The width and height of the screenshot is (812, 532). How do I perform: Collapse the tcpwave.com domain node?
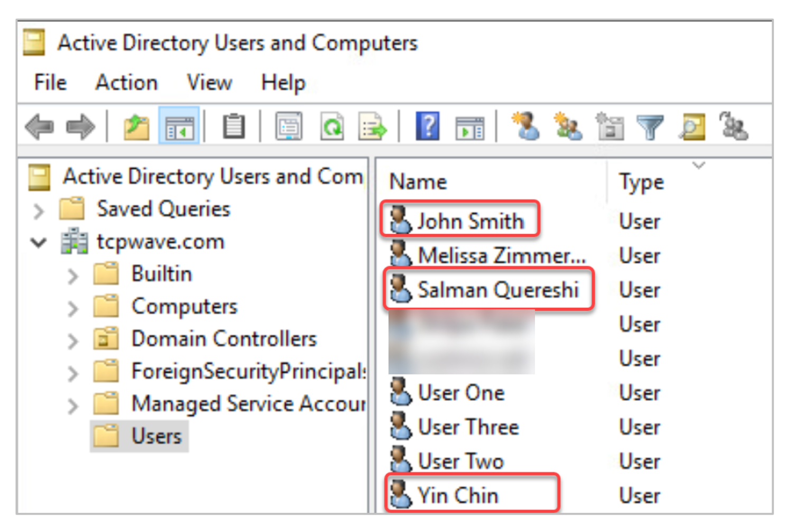point(39,243)
